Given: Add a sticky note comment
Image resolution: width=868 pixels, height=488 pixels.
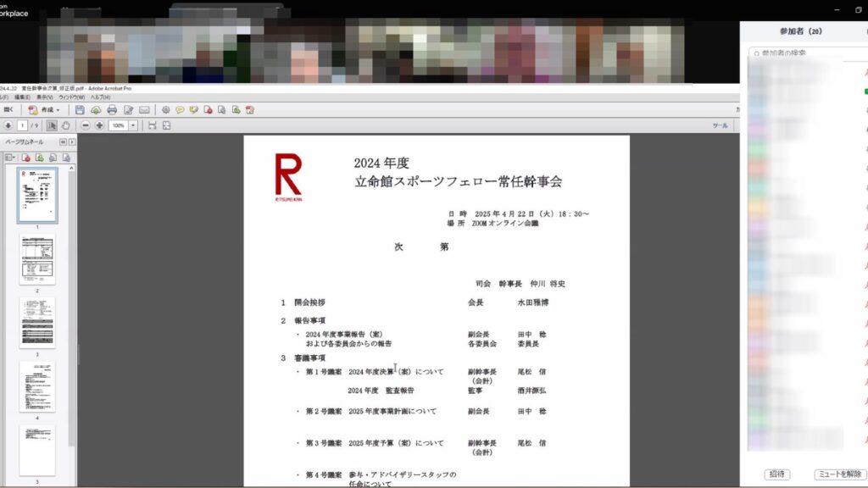Looking at the screenshot, I should 180,109.
